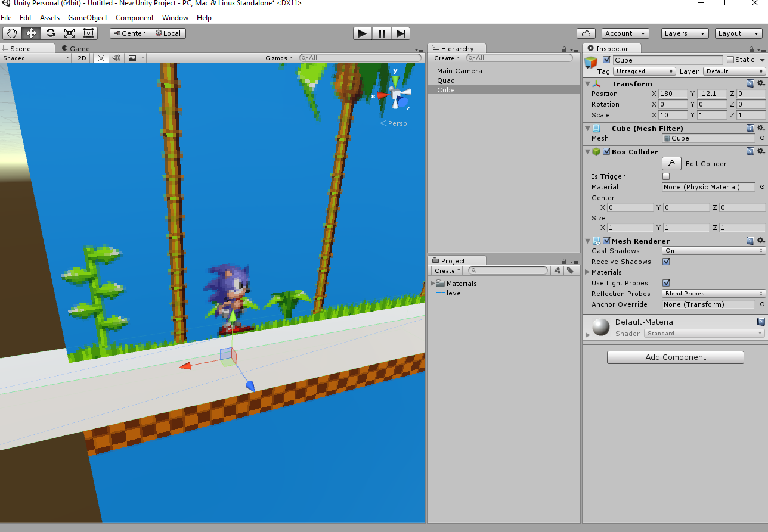Click the Cube GameObject icon picker
The height and width of the screenshot is (532, 768).
click(591, 62)
